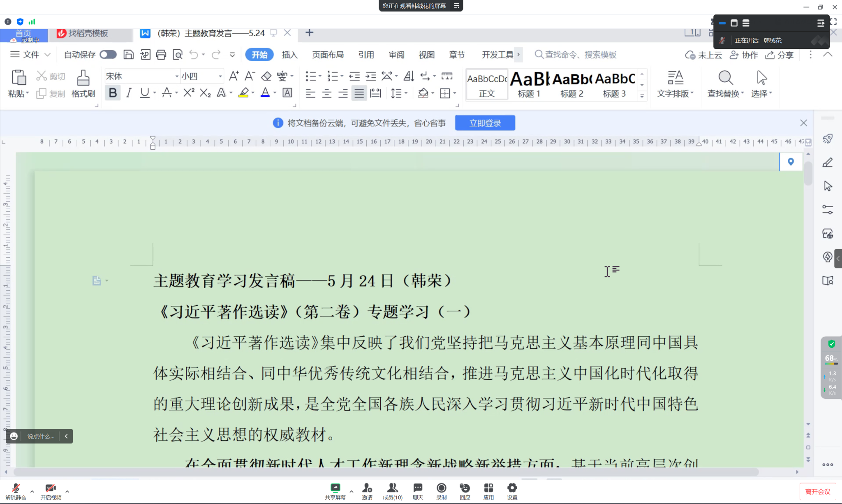This screenshot has width=842, height=504.
Task: Redo the last action
Action: click(216, 55)
